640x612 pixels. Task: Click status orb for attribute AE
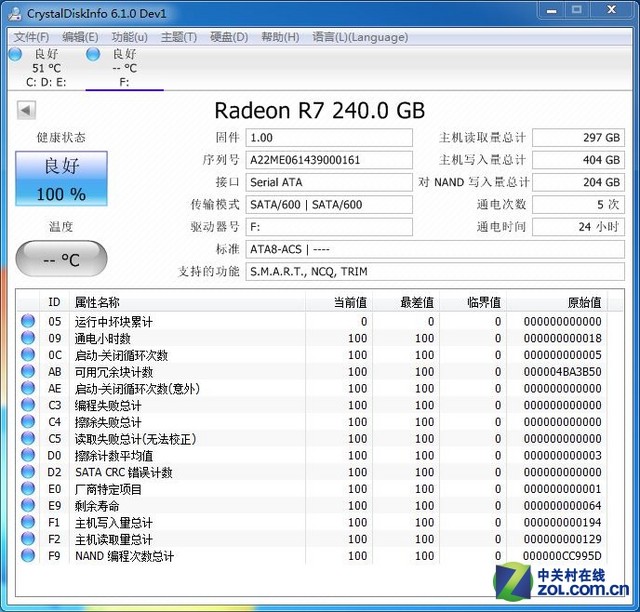28,388
